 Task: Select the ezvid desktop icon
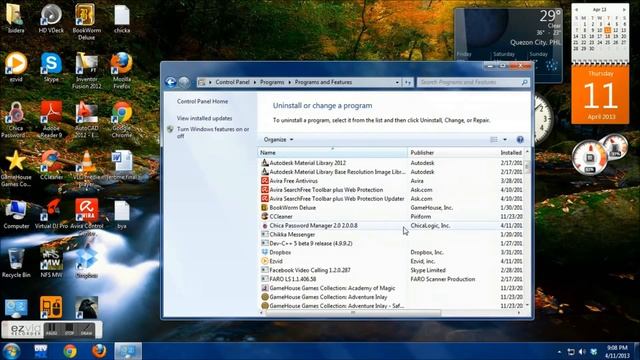[x=16, y=67]
